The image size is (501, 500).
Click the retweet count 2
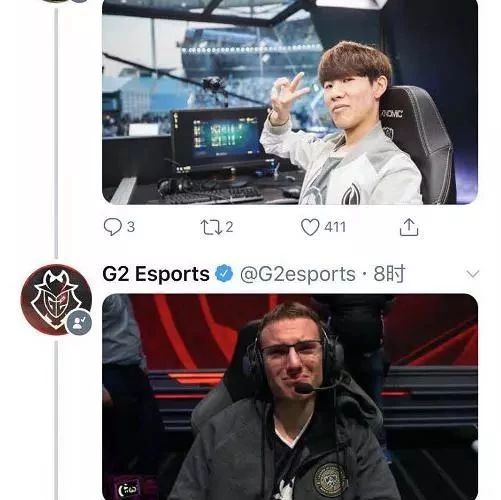pyautogui.click(x=229, y=227)
